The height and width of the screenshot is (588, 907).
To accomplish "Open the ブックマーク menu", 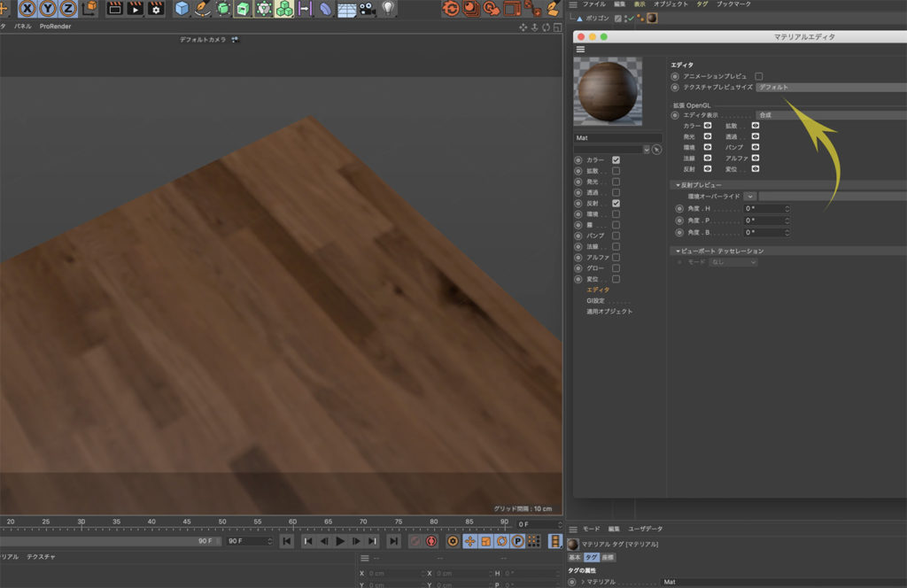I will click(x=733, y=4).
